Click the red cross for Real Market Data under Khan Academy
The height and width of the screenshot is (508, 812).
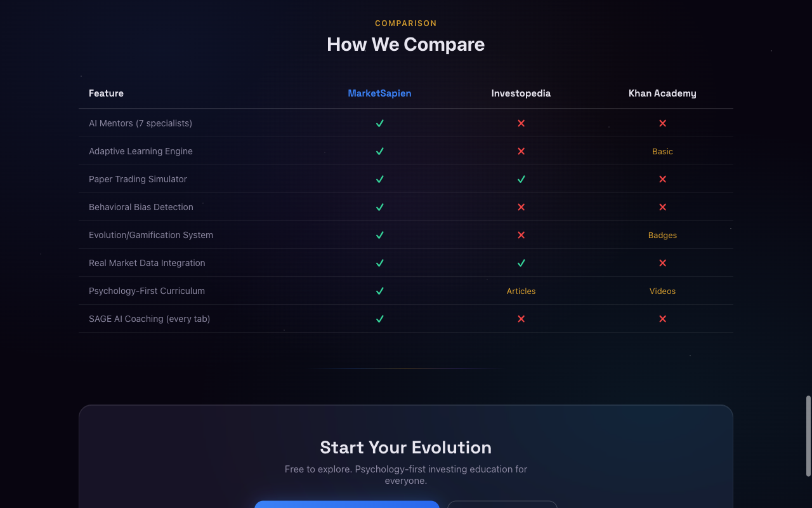pos(662,263)
